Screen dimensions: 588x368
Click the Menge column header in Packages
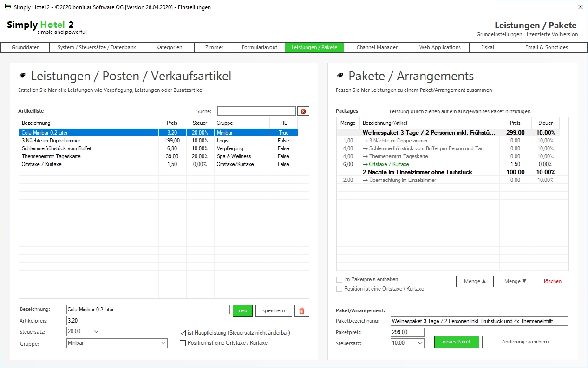[348, 123]
